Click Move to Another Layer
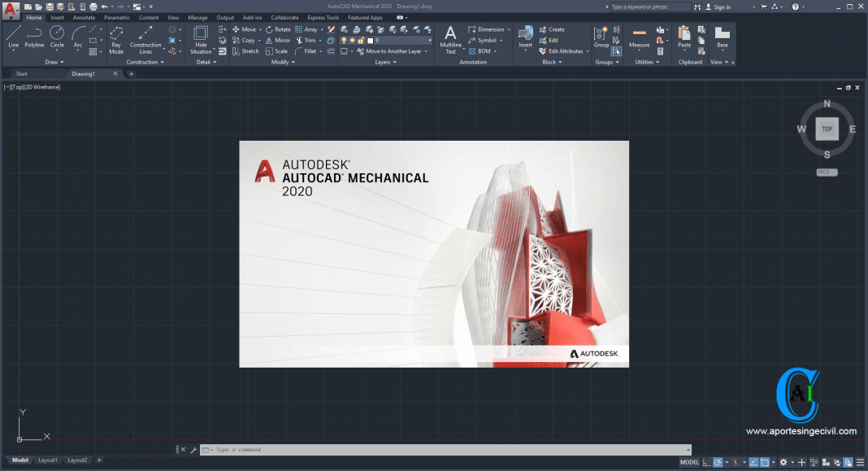 click(392, 51)
